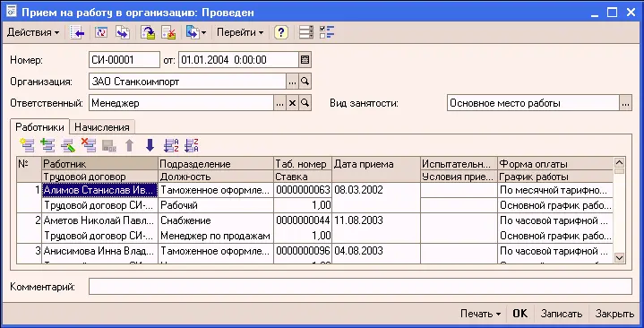Open the Действия menu

click(33, 32)
